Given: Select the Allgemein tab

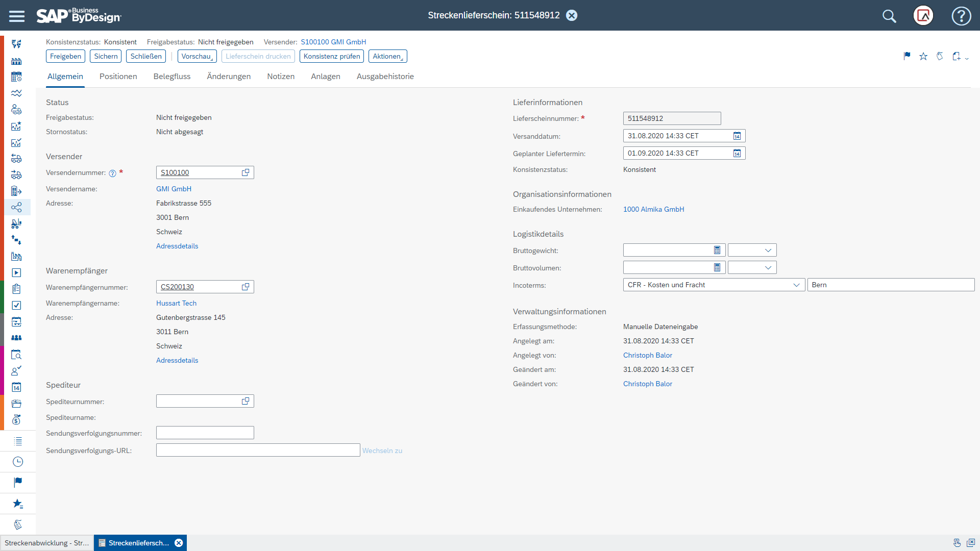Looking at the screenshot, I should coord(65,77).
